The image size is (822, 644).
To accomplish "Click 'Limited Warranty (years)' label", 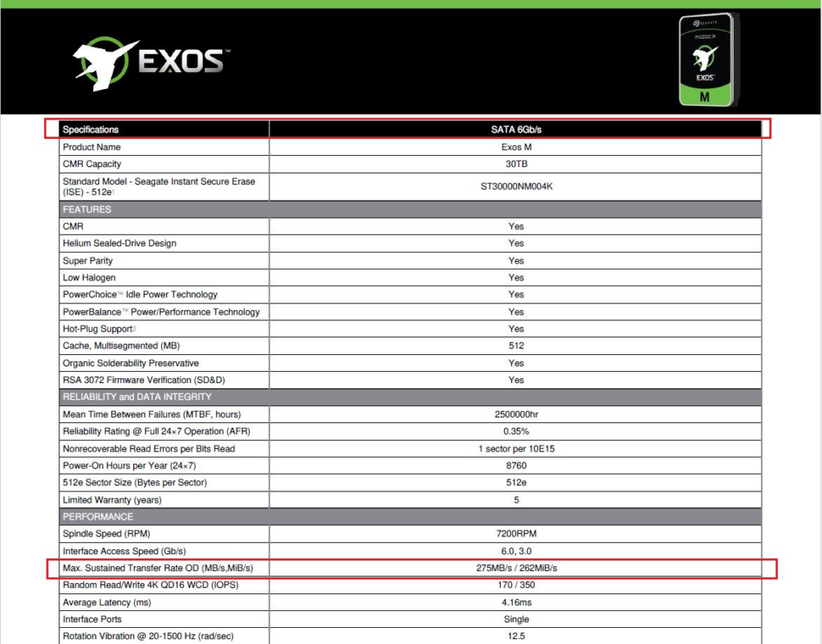I will [x=112, y=499].
